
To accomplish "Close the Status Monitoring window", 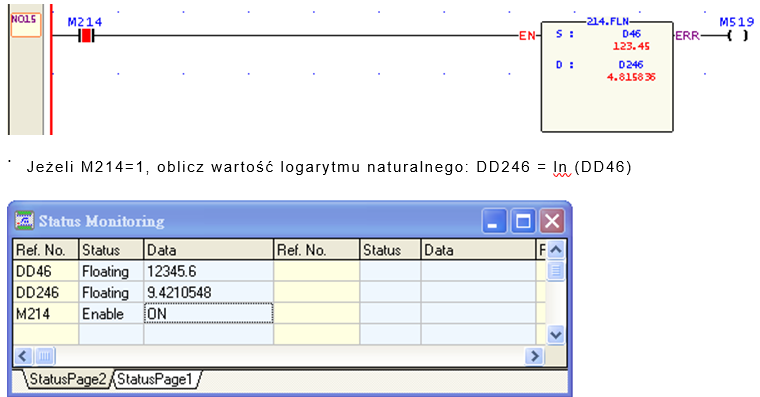I will point(552,222).
